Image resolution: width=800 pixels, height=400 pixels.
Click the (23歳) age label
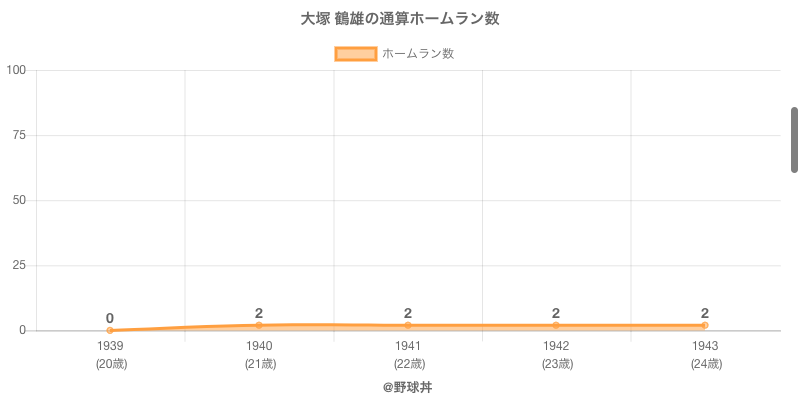coord(556,364)
